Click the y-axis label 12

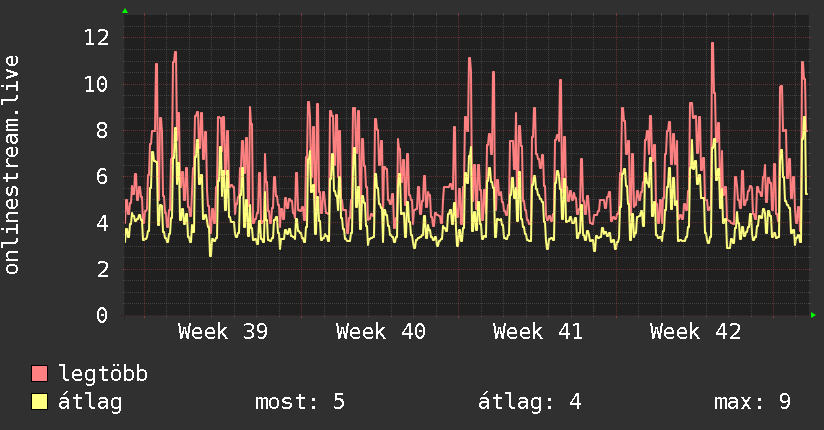[x=97, y=37]
